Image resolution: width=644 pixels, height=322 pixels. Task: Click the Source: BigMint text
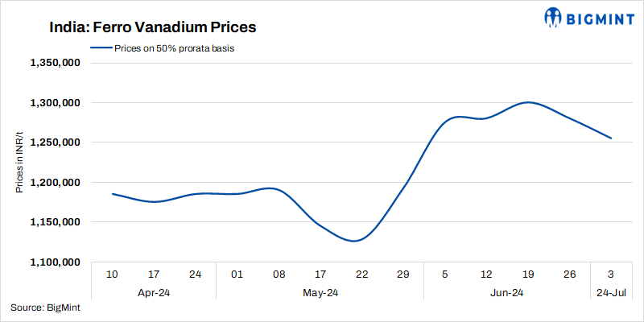45,307
